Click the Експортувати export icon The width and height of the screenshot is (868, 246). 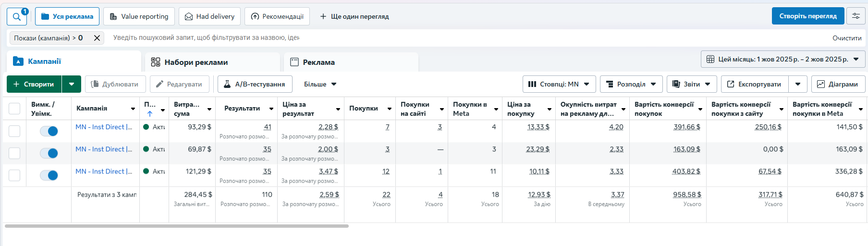[x=731, y=84]
